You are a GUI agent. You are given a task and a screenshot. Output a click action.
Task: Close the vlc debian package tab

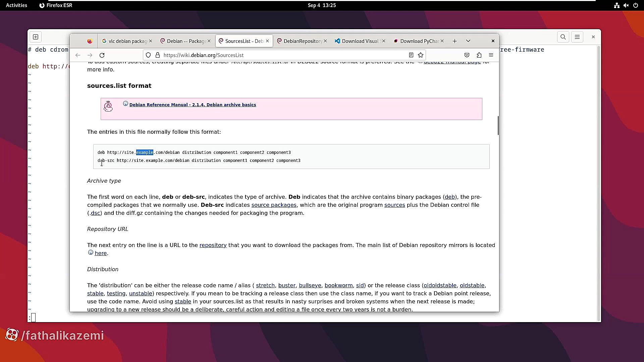tap(151, 41)
